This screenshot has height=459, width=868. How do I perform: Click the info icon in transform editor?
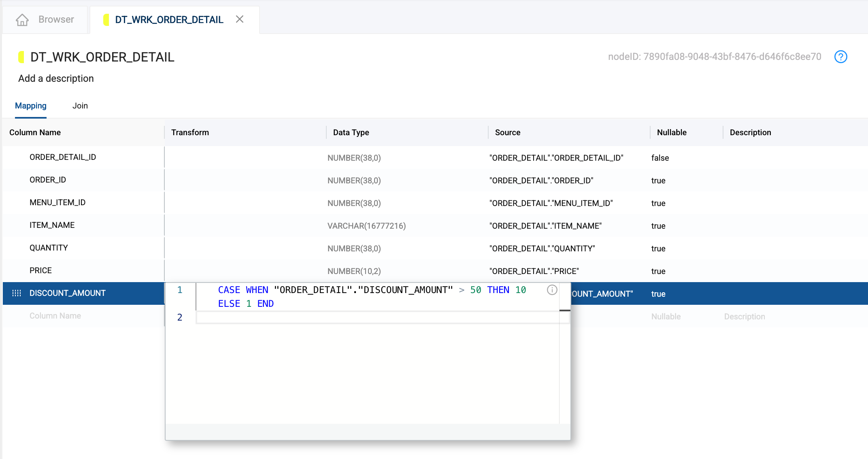pos(552,290)
